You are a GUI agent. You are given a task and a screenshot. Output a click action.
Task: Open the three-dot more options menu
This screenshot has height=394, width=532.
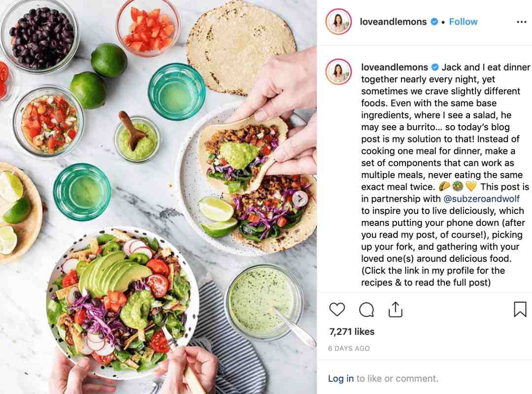(x=522, y=22)
